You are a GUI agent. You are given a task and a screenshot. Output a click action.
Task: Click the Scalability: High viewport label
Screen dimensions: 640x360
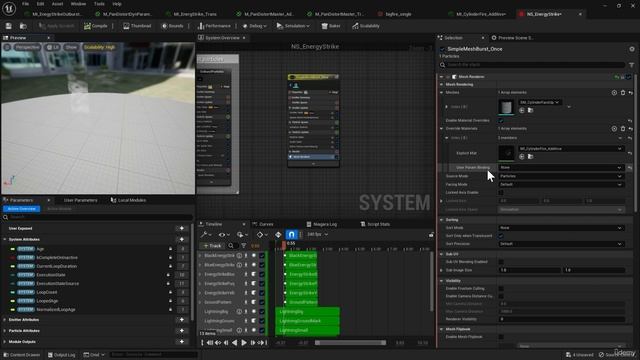coord(99,47)
